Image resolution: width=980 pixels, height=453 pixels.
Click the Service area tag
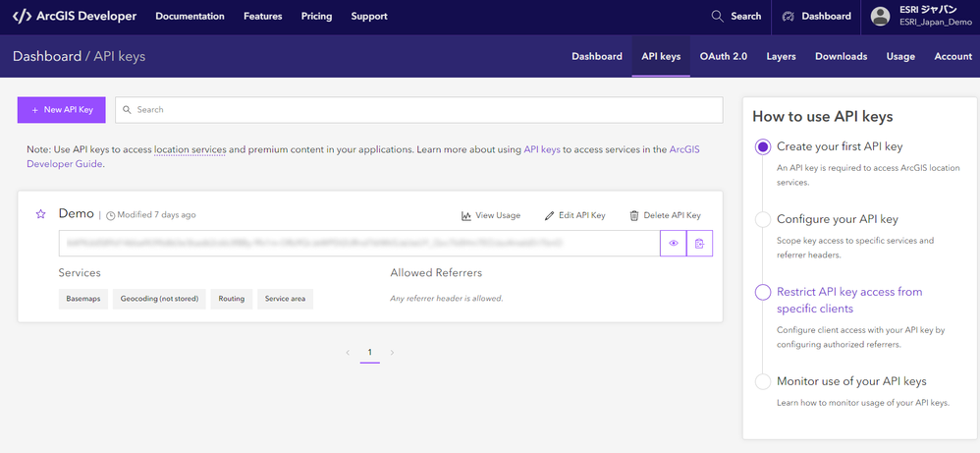click(285, 299)
